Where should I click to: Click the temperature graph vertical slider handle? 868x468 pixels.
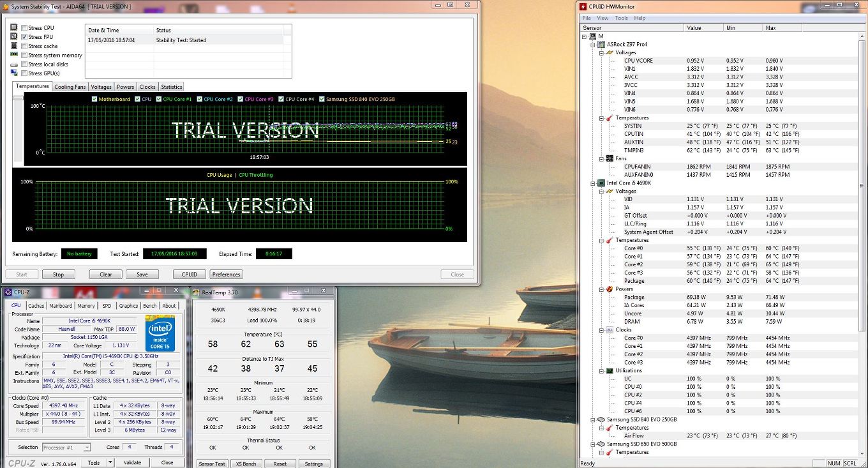(x=18, y=98)
